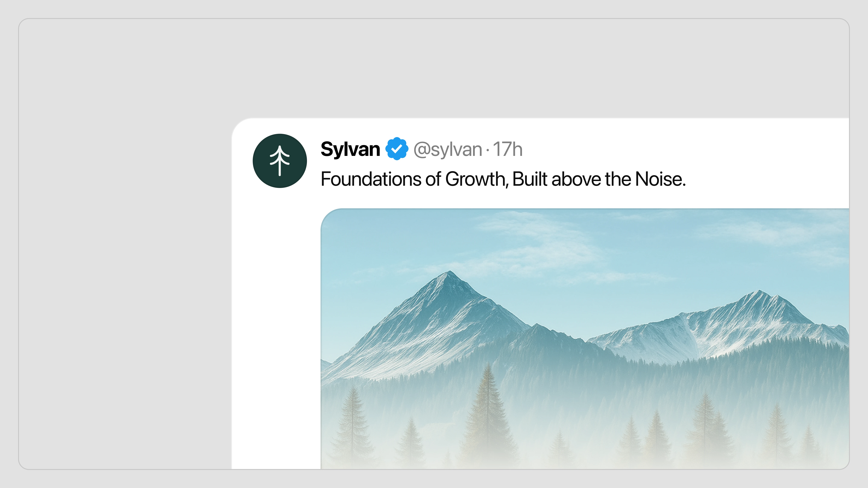Open the @sylvan handle link
868x488 pixels.
pyautogui.click(x=447, y=150)
